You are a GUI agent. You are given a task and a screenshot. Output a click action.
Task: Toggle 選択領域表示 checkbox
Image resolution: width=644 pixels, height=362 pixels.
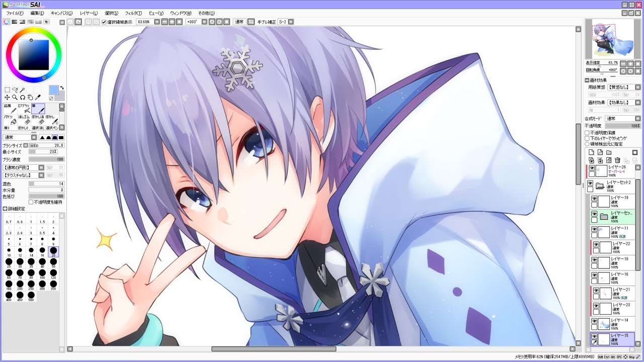pos(104,22)
